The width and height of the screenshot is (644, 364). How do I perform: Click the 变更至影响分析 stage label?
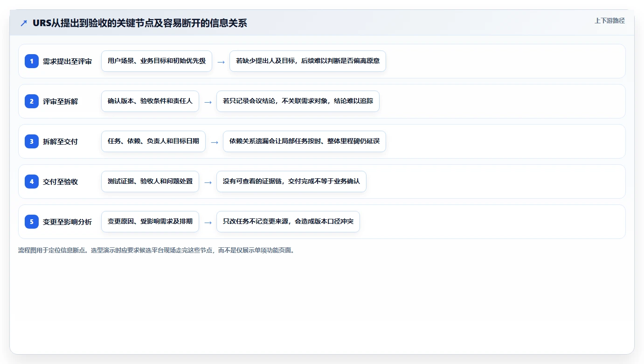(x=67, y=222)
